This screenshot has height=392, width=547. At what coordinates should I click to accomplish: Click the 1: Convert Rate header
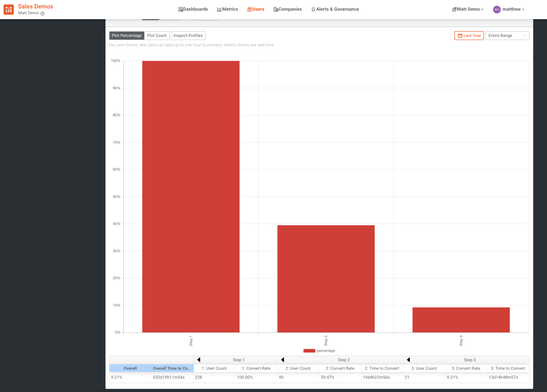256,368
